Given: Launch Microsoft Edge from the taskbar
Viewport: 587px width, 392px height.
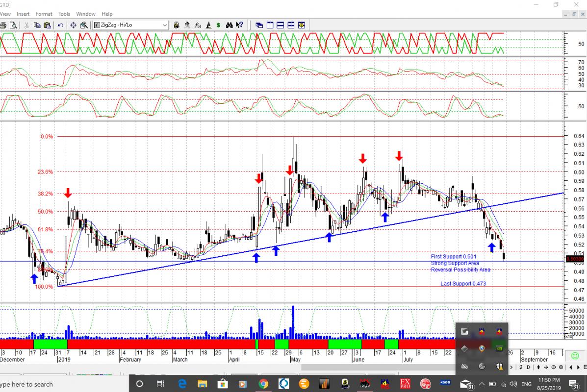Looking at the screenshot, I should (x=182, y=384).
